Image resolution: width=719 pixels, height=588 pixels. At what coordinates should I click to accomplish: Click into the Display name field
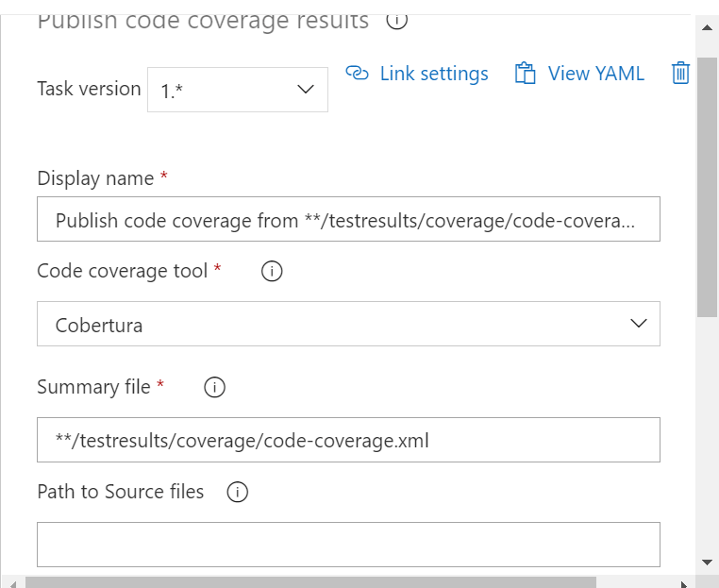coord(348,220)
